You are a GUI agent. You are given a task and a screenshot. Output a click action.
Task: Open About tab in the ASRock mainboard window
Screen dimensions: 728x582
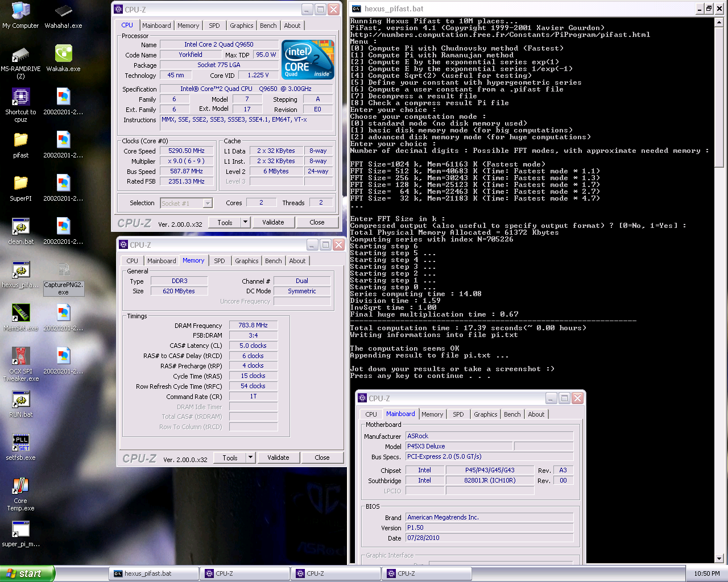tap(536, 414)
